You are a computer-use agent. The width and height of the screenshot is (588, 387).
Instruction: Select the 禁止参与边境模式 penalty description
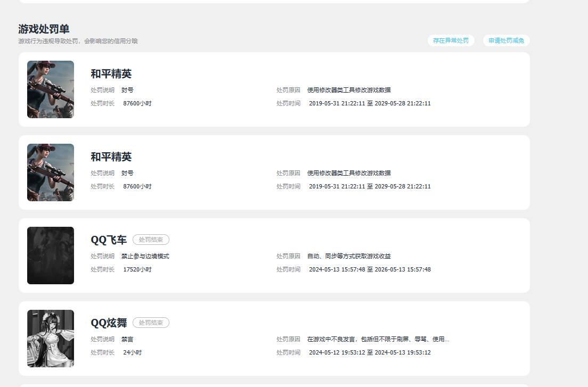145,256
